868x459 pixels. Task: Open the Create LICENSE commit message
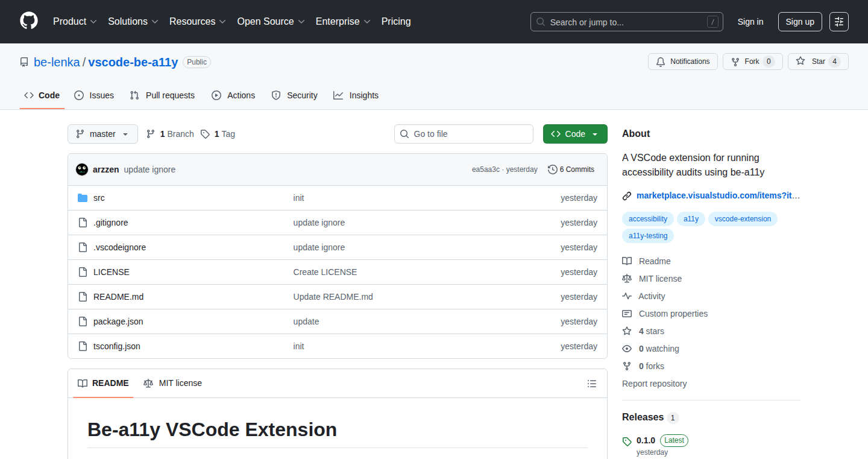pyautogui.click(x=325, y=272)
